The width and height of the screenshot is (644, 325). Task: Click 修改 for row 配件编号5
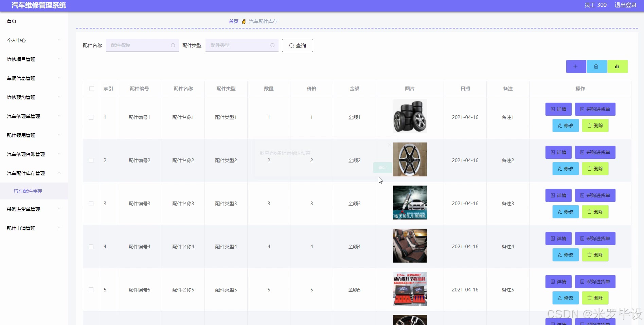tap(566, 298)
